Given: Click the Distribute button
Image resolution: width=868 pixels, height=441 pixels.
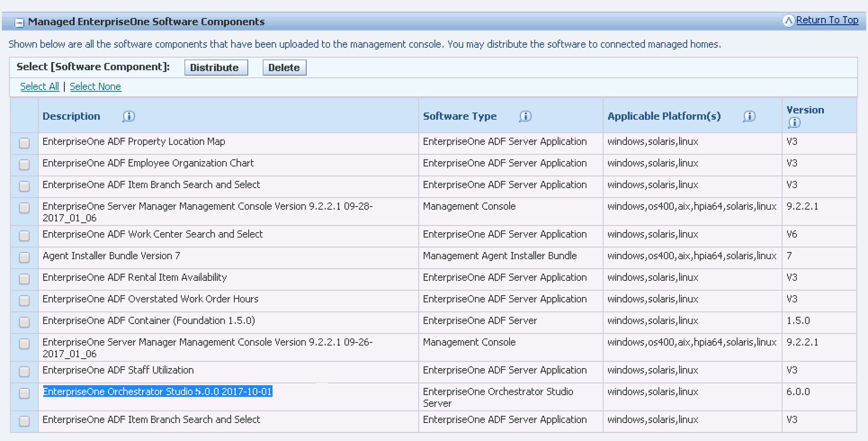Looking at the screenshot, I should coord(216,67).
